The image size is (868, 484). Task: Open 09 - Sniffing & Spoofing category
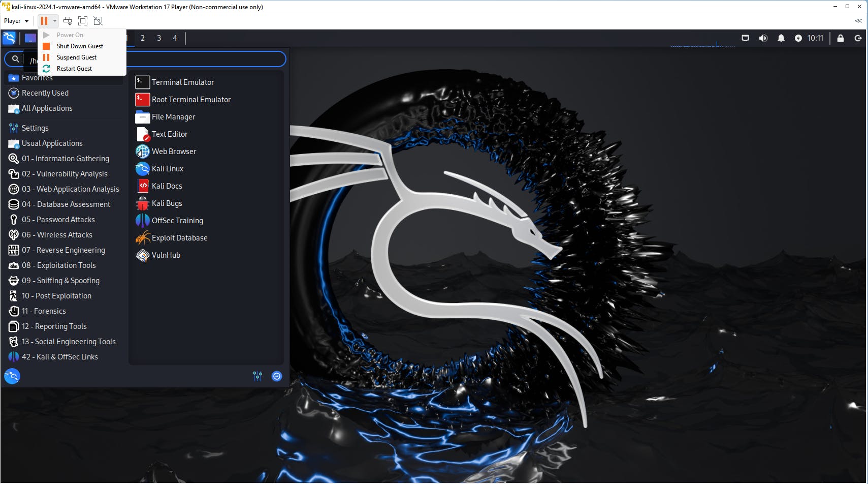click(x=64, y=281)
